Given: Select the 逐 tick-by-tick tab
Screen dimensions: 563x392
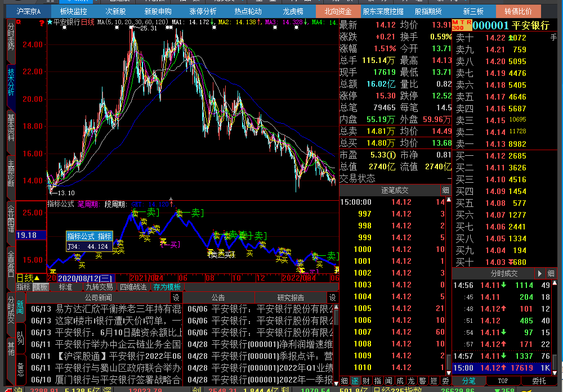Looking at the screenshot, I should pyautogui.click(x=355, y=381).
